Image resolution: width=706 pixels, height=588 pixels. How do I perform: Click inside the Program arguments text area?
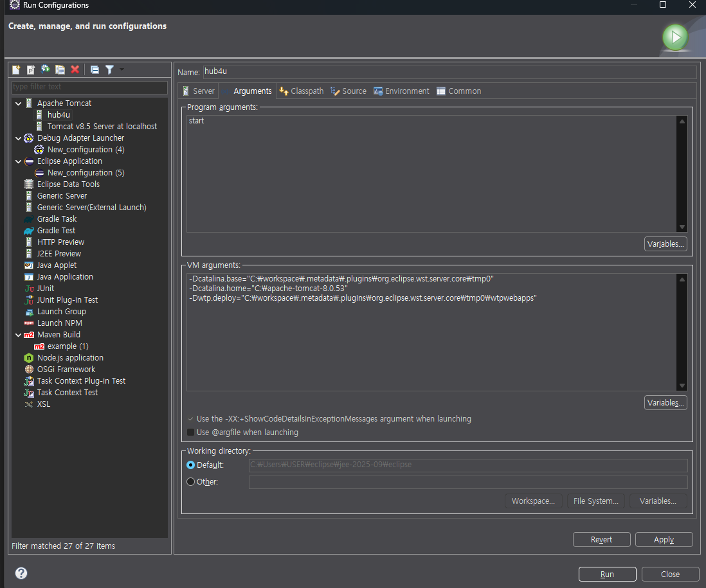point(431,174)
